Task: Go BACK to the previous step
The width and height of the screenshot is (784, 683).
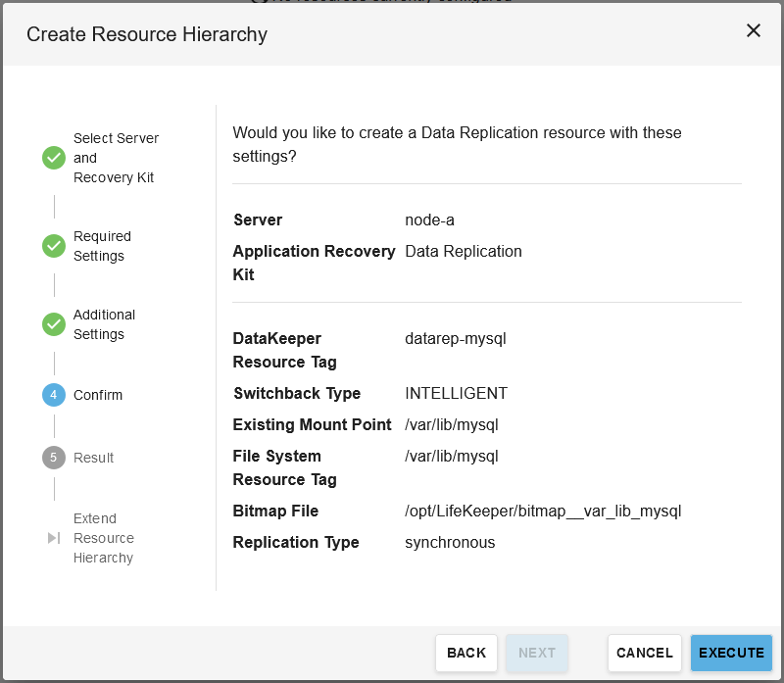Action: click(x=466, y=653)
